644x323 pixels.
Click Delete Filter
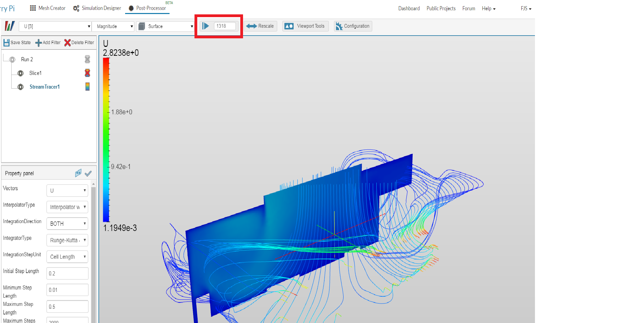pos(79,42)
